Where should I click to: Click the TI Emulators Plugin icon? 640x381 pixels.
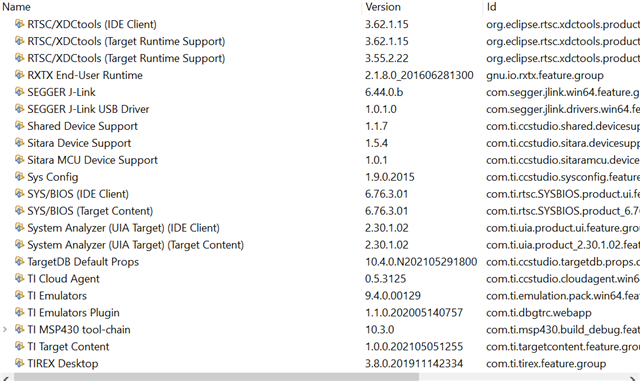click(x=19, y=312)
